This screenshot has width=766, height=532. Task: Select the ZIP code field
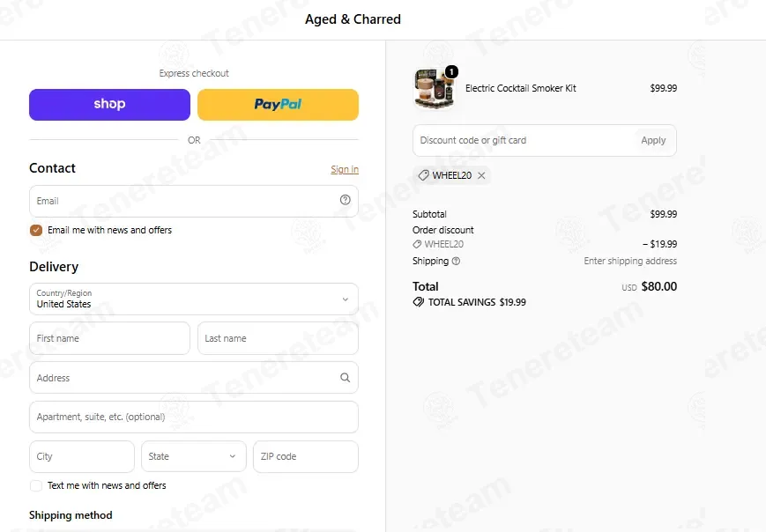(x=306, y=457)
